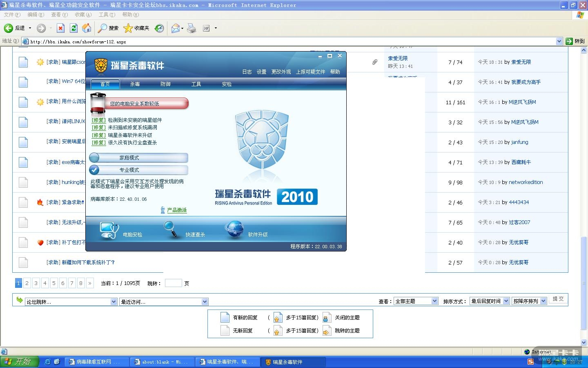Click the Print toolbar icon
This screenshot has width=588, height=368.
click(x=192, y=28)
